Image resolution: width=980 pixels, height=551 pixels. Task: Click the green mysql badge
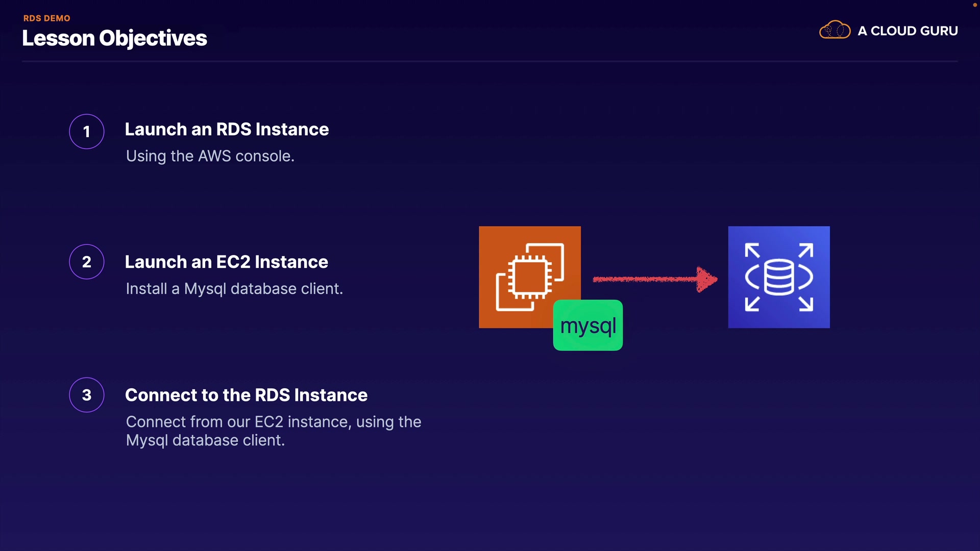(587, 325)
